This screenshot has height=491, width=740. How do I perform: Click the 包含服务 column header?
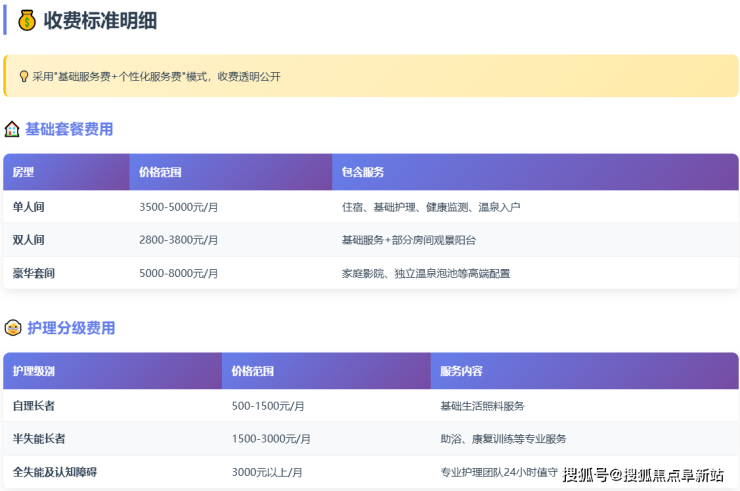[363, 172]
